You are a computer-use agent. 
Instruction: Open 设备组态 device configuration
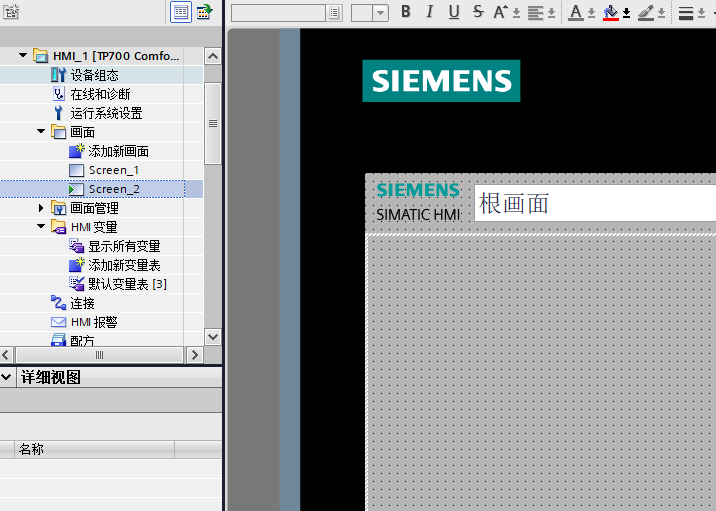(94, 75)
